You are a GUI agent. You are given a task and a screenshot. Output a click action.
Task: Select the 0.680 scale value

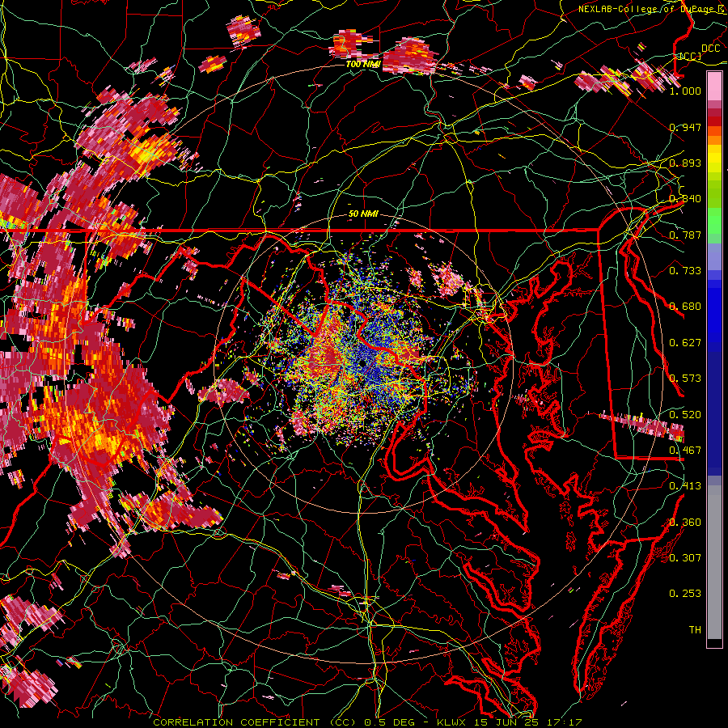(x=685, y=307)
